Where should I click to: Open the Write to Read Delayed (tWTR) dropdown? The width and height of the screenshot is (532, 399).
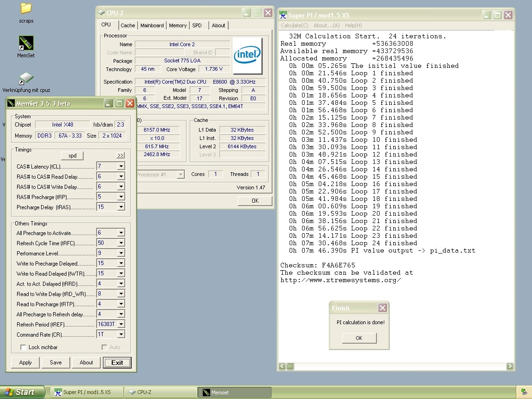121,273
